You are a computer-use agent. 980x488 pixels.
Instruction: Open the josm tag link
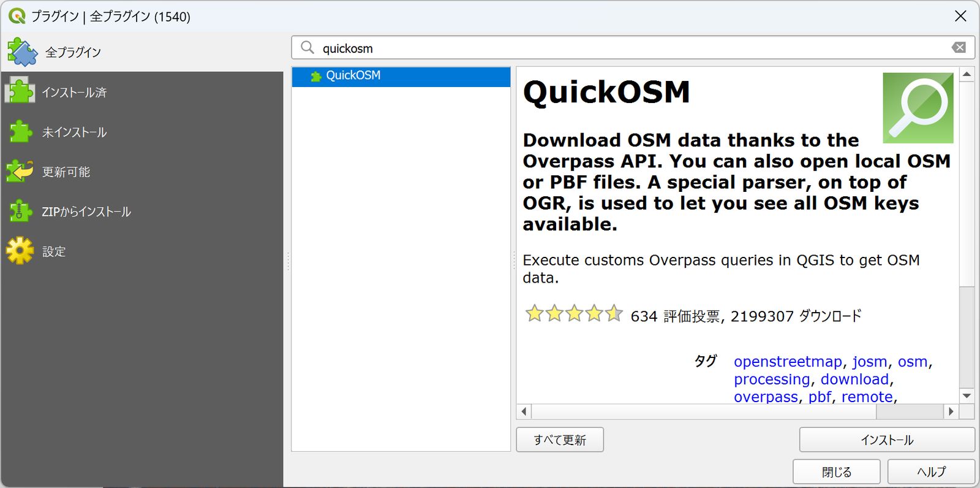click(x=870, y=362)
